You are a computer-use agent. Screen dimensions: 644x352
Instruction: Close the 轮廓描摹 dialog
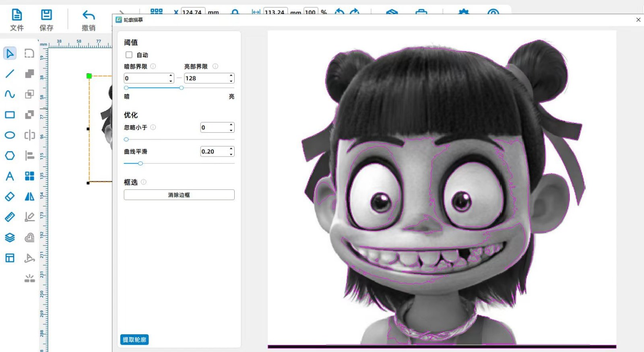[638, 20]
